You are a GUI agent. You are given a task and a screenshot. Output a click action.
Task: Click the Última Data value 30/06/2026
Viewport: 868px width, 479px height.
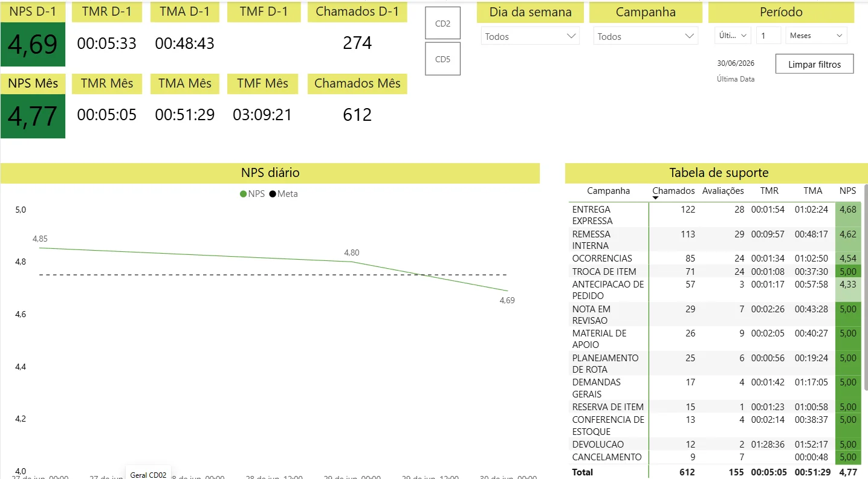point(736,63)
